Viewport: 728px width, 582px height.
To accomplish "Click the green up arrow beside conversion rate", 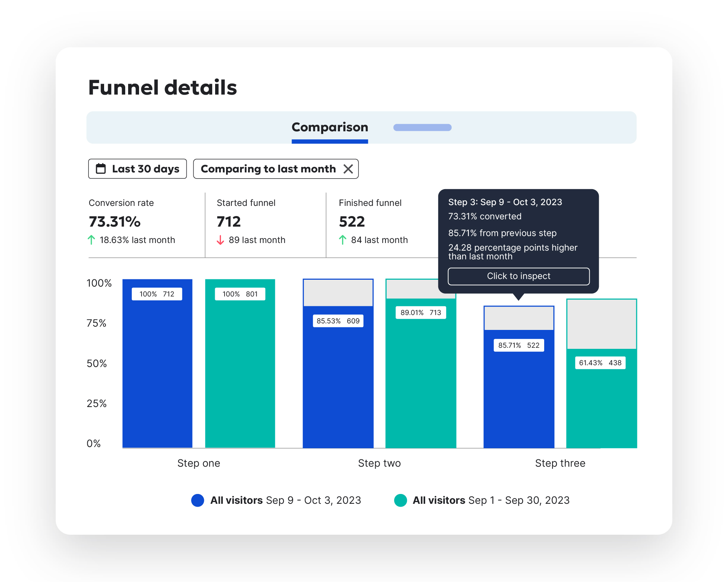I will (92, 240).
